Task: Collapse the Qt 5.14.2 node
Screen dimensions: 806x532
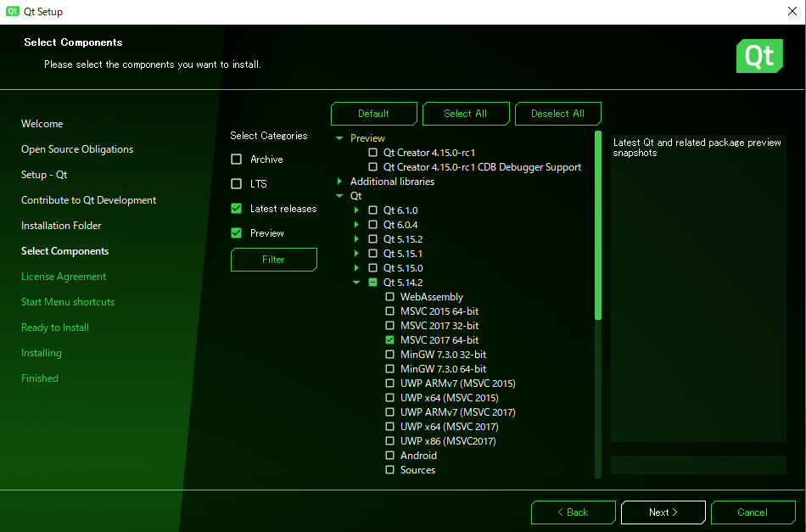Action: tap(356, 283)
